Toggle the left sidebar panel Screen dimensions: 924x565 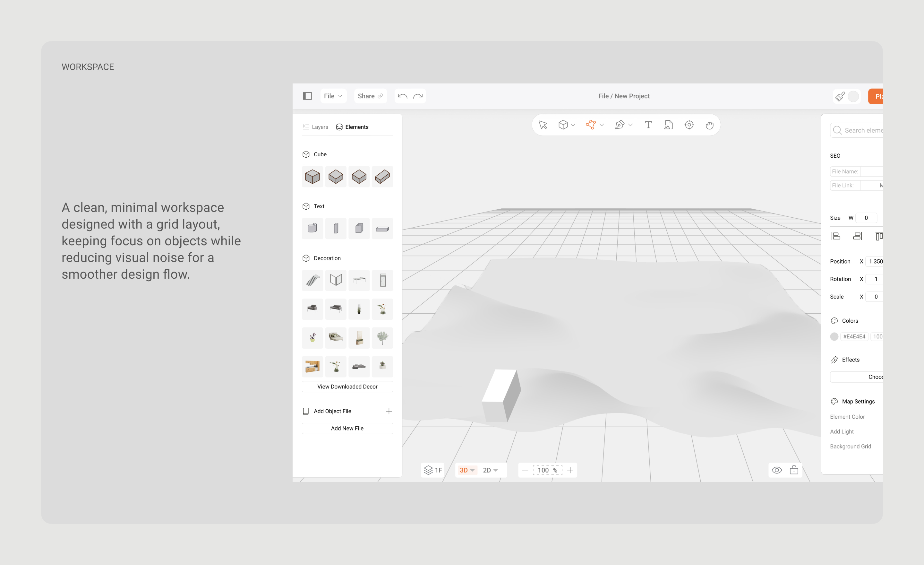click(x=307, y=96)
